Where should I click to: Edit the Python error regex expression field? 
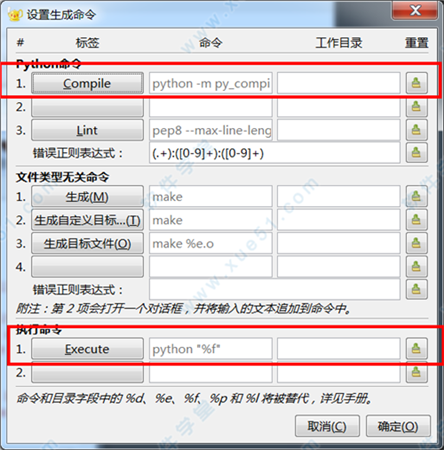(x=275, y=153)
